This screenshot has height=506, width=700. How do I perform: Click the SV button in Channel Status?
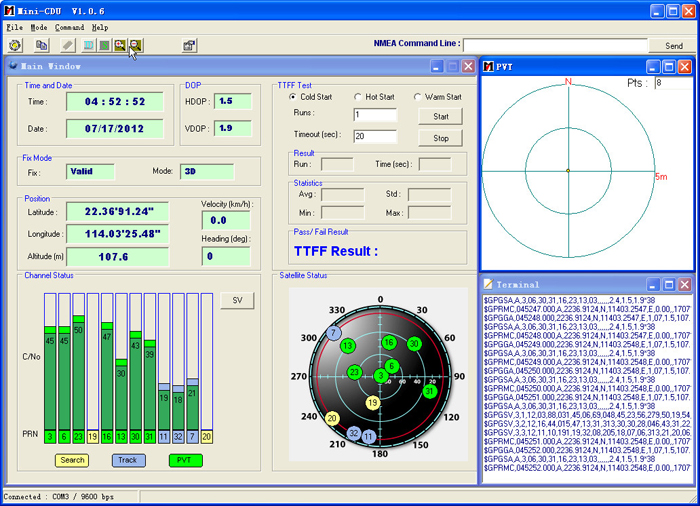[237, 301]
